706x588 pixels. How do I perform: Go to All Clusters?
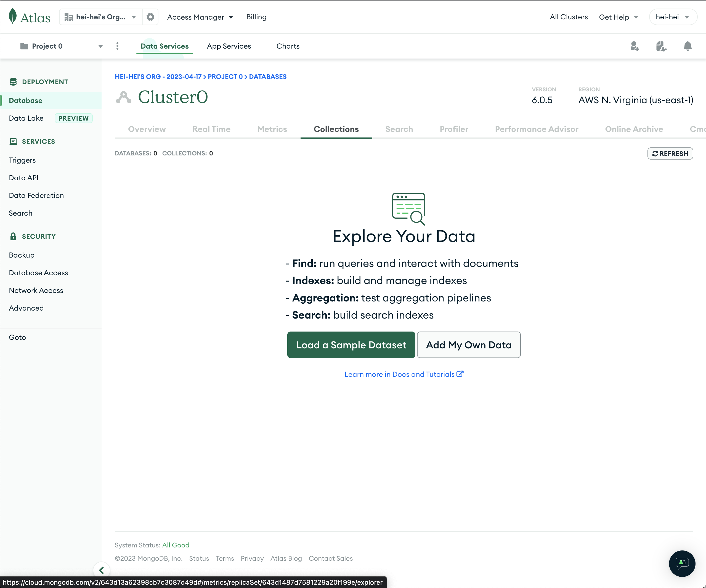tap(569, 17)
